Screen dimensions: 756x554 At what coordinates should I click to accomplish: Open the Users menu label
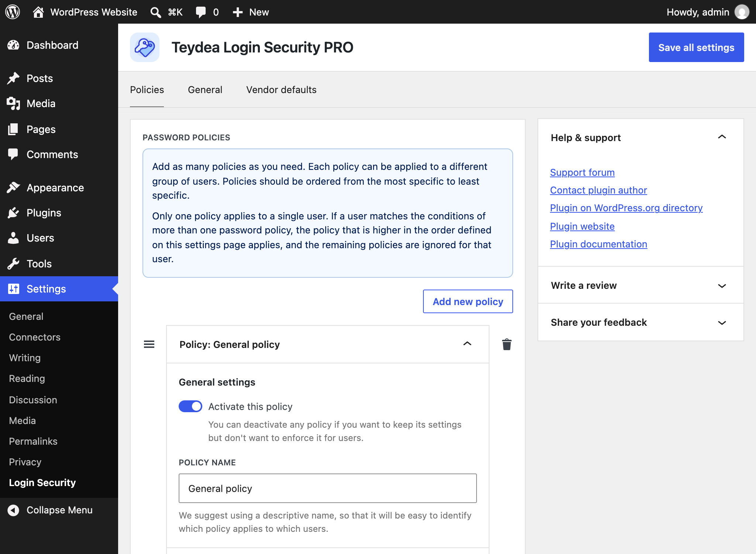(40, 238)
